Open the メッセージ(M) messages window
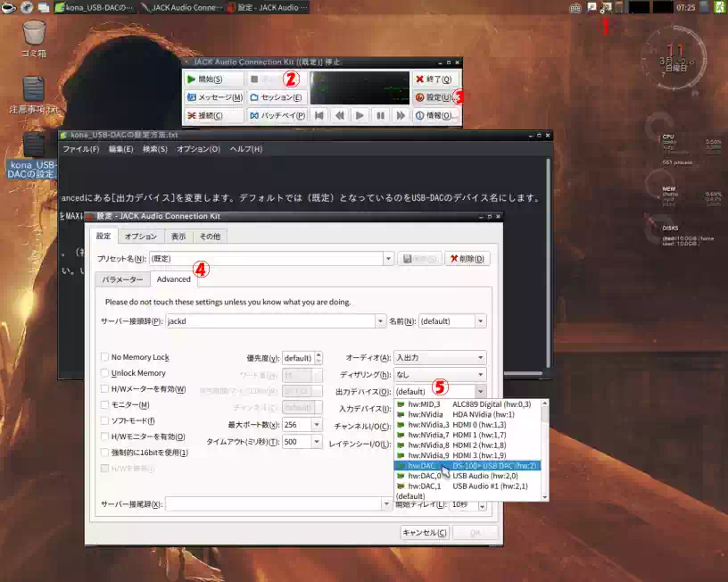728x582 pixels. click(x=214, y=97)
